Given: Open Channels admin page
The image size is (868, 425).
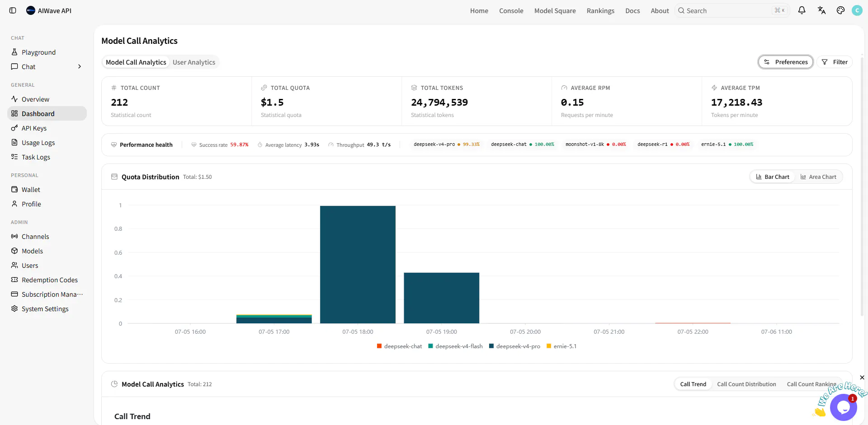Looking at the screenshot, I should coord(47,237).
